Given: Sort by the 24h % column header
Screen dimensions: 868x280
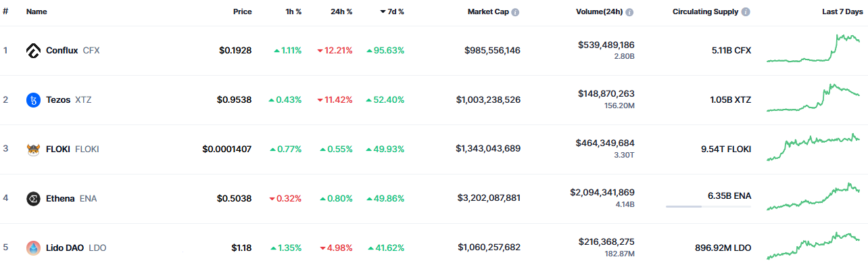Looking at the screenshot, I should coord(341,12).
